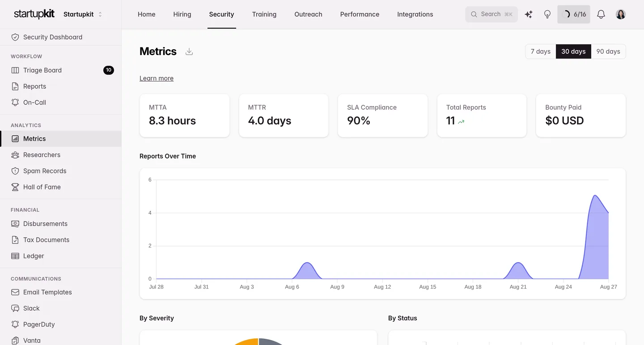
Task: Open the Total Reports card
Action: pos(482,115)
